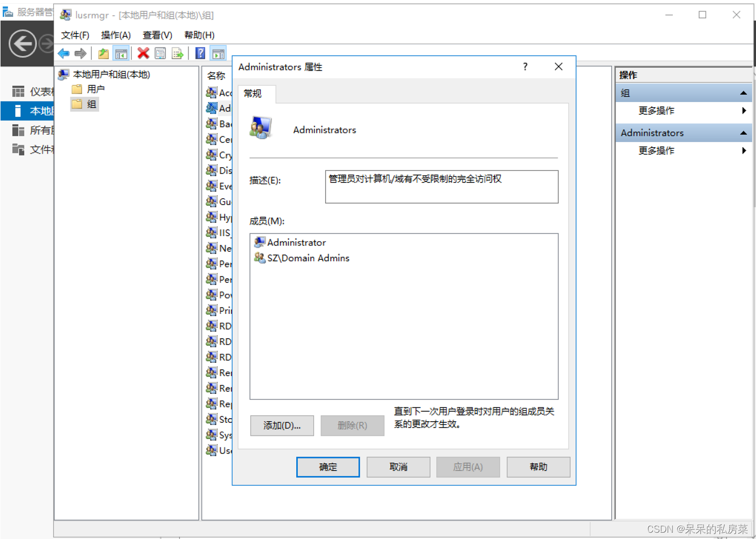Click the 取消 button
The height and width of the screenshot is (539, 756).
tap(398, 467)
